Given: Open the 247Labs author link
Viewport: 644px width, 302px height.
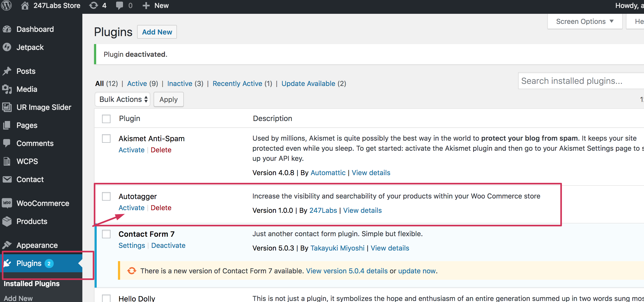Looking at the screenshot, I should coord(323,210).
